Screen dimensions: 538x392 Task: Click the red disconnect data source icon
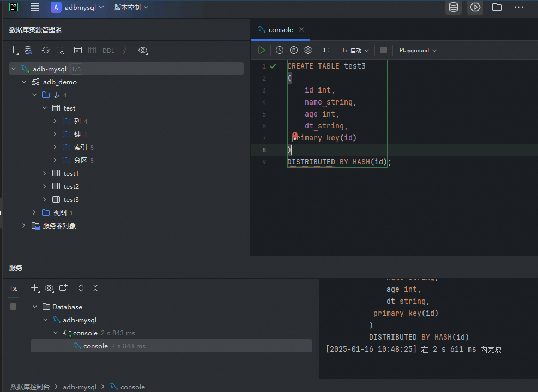click(61, 50)
